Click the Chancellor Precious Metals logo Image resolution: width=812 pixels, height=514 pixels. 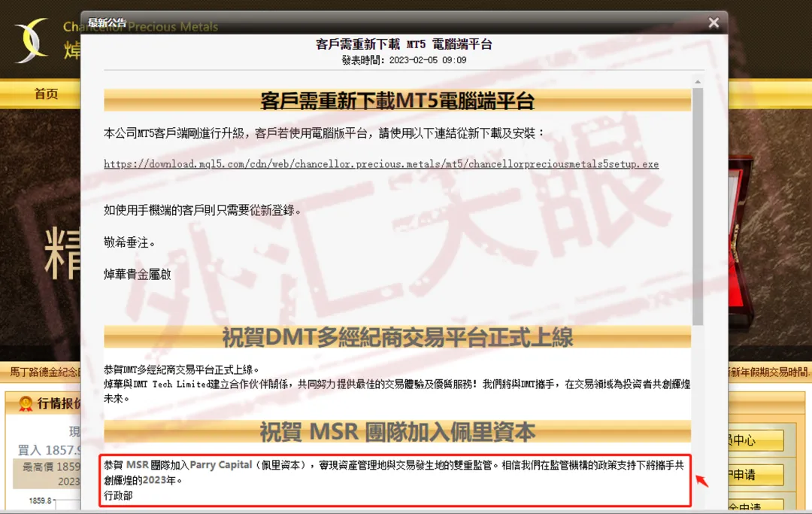click(31, 41)
